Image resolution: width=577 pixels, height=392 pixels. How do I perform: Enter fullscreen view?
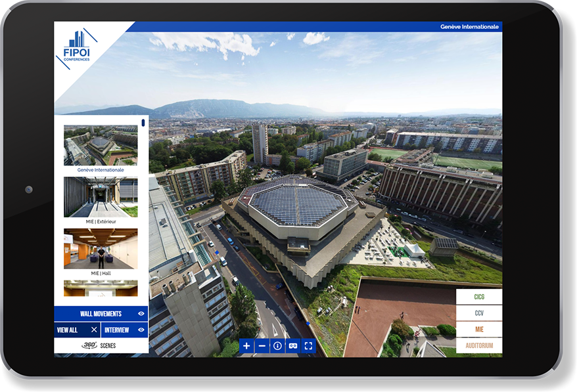(x=308, y=345)
